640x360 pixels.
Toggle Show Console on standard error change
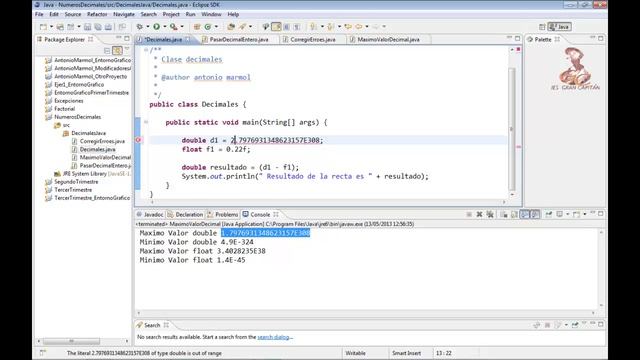535,214
